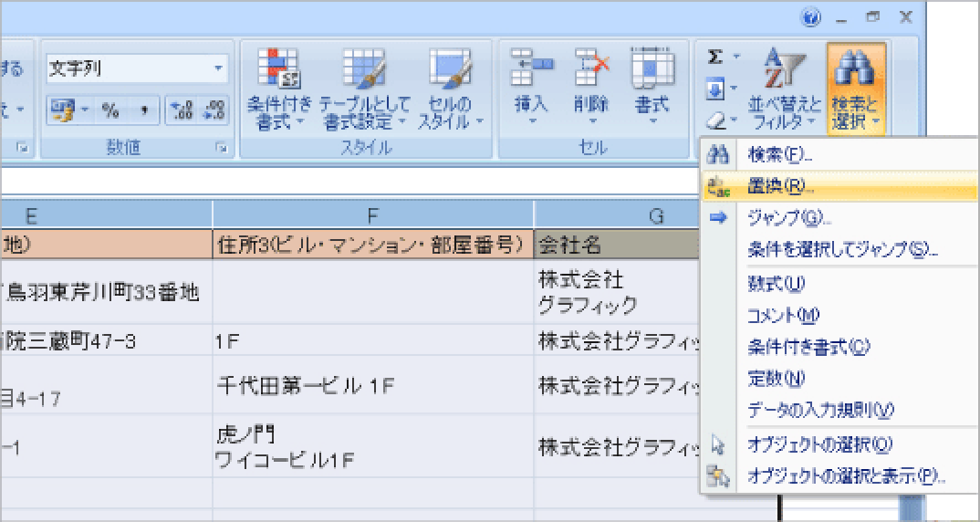Click the Σ AutoSum icon
This screenshot has width=980, height=522.
tap(716, 57)
